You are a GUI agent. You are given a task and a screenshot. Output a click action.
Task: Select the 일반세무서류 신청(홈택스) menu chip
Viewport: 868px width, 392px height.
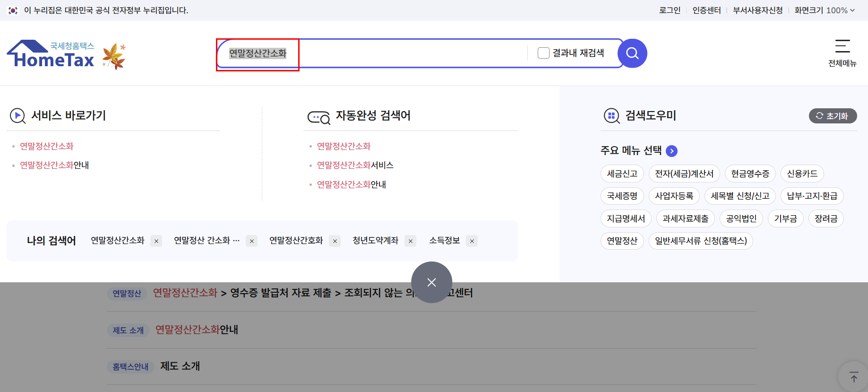click(701, 241)
